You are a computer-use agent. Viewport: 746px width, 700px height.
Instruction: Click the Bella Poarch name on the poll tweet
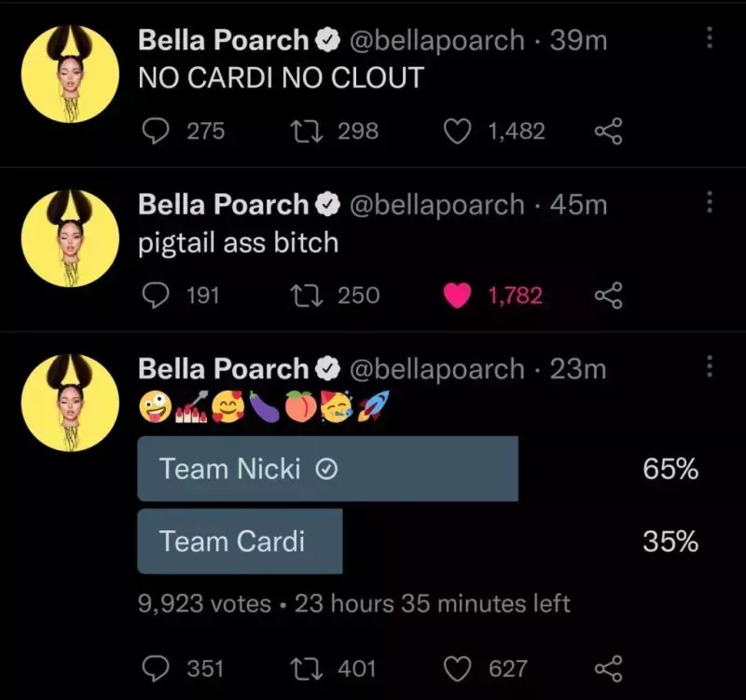tap(223, 369)
